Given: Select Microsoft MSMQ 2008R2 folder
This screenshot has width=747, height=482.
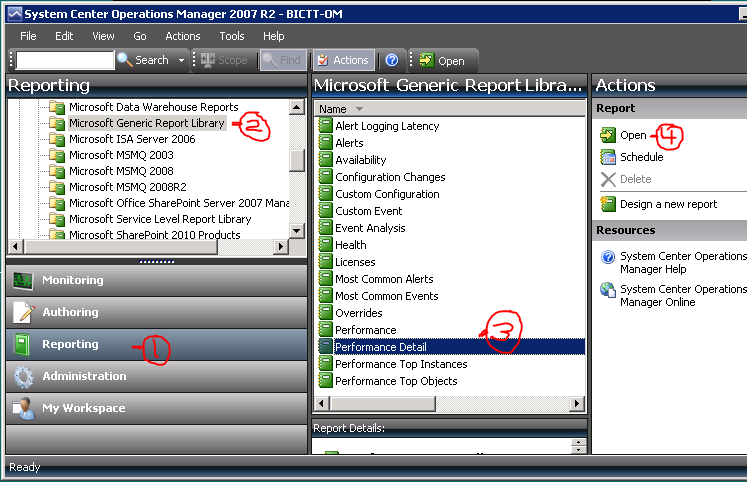Looking at the screenshot, I should [128, 187].
